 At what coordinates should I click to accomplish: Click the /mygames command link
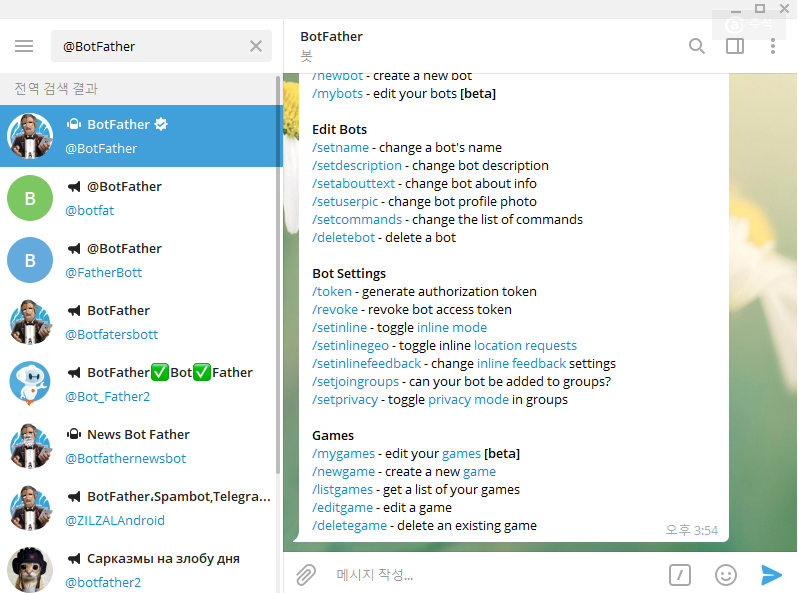click(x=343, y=454)
